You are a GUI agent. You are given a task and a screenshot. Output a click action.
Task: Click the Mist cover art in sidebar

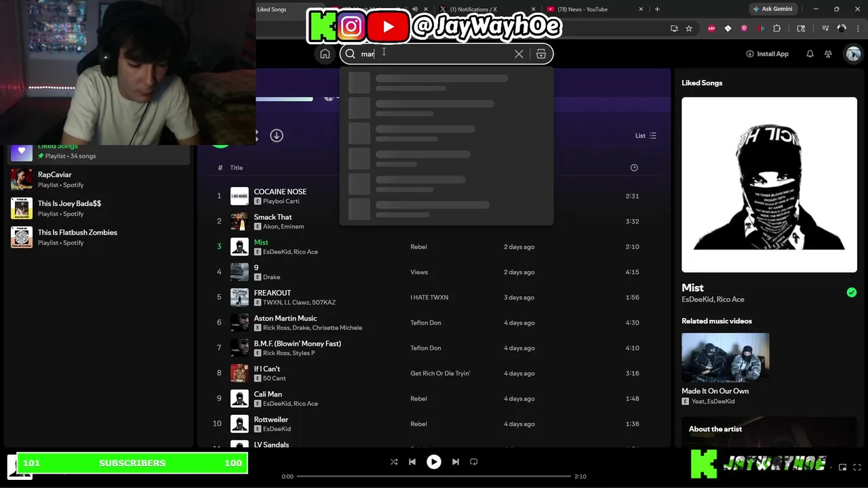coord(769,184)
